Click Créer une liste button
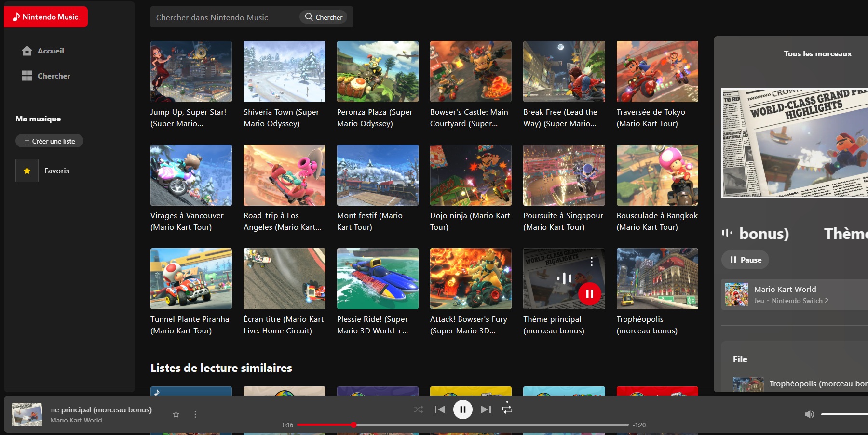This screenshot has height=435, width=868. (49, 141)
